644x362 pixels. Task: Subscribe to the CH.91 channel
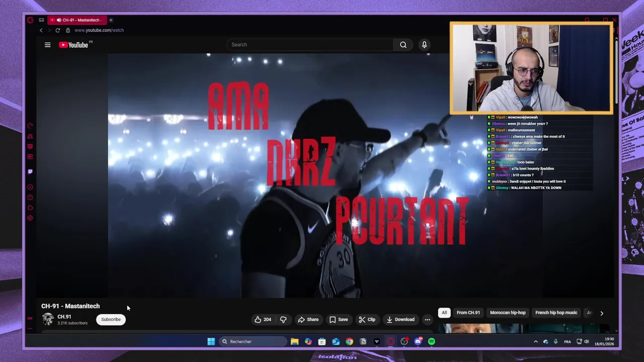click(x=111, y=319)
